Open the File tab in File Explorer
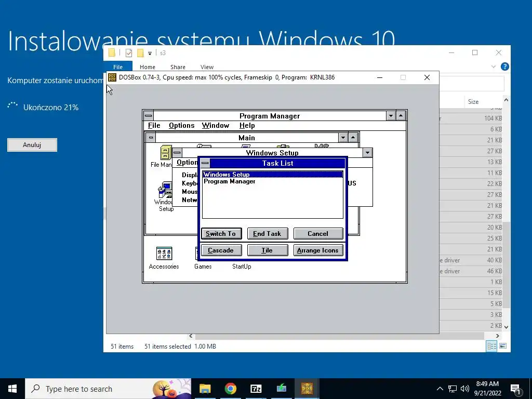 (x=118, y=67)
